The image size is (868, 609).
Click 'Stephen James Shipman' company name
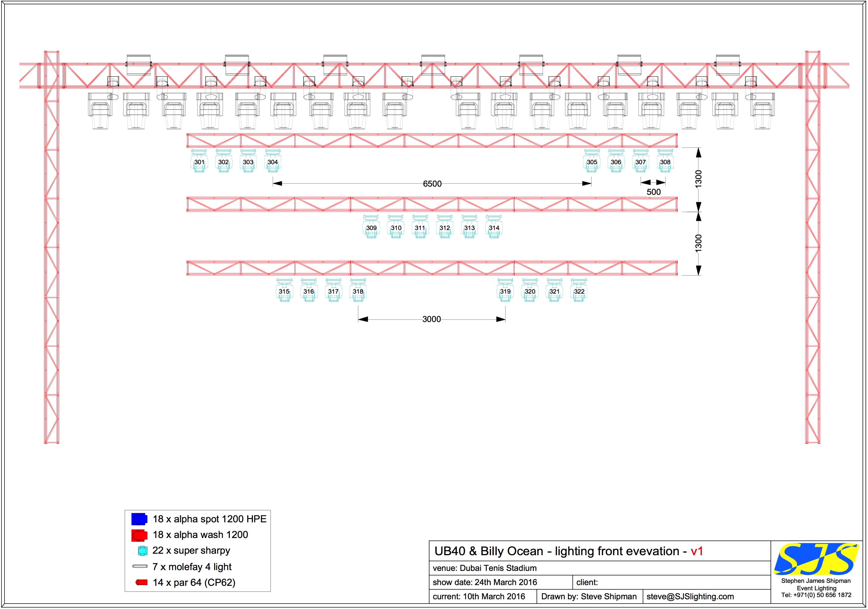point(816,581)
